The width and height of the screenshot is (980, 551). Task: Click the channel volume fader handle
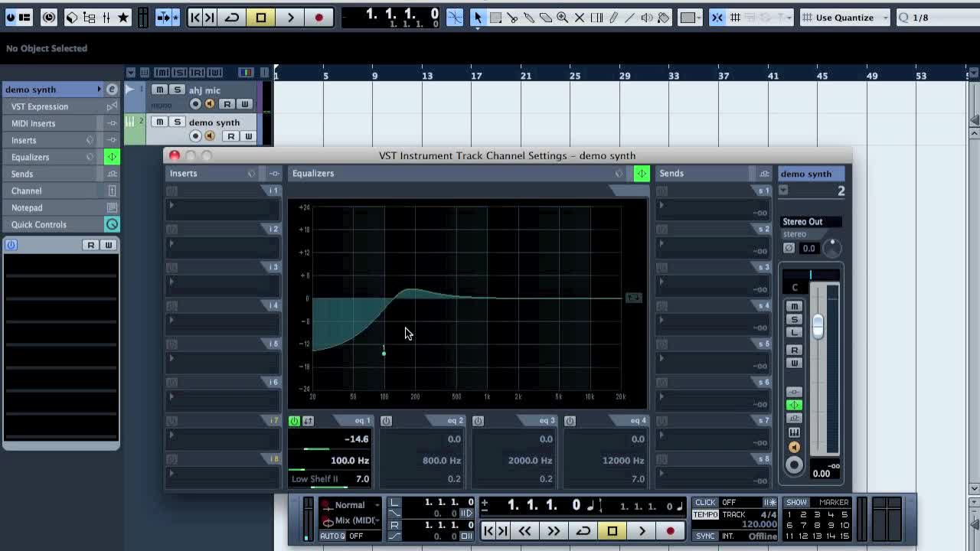point(818,326)
